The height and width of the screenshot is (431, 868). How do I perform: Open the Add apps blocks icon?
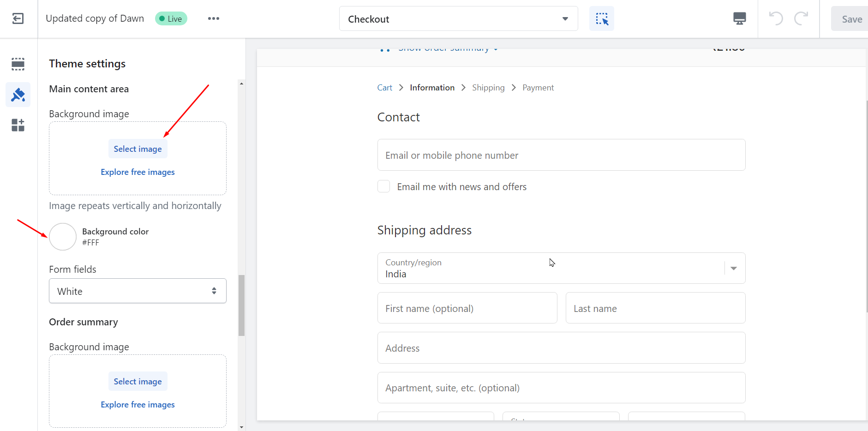[x=18, y=125]
